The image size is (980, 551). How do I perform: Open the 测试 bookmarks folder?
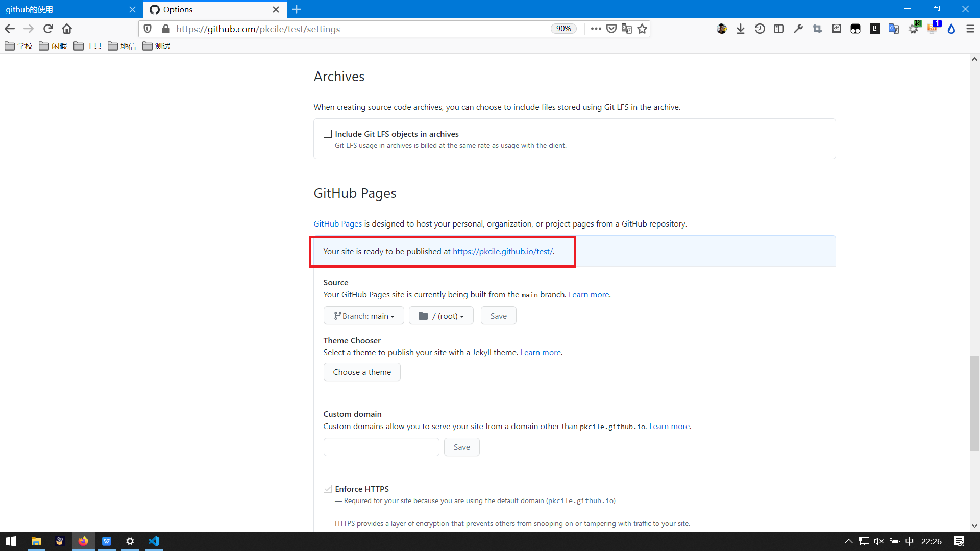(157, 46)
